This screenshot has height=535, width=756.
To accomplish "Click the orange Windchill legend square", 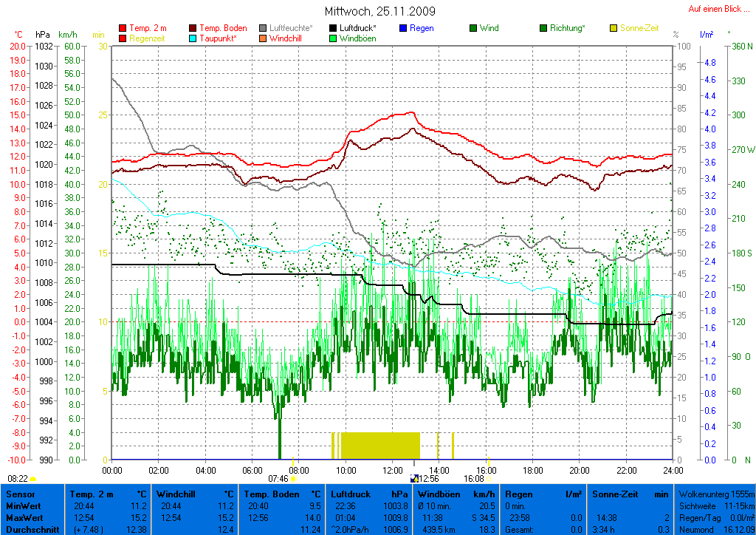I will [264, 38].
